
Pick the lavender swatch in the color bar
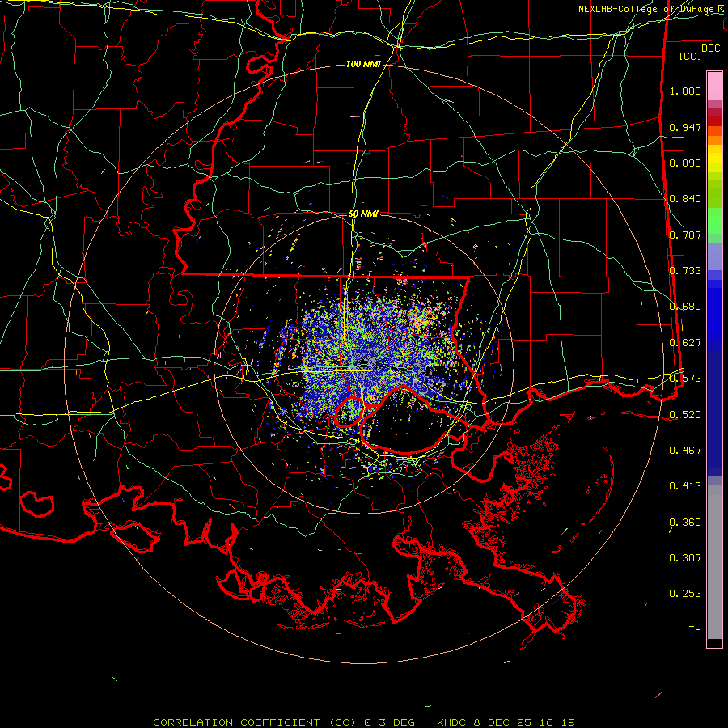click(x=714, y=256)
